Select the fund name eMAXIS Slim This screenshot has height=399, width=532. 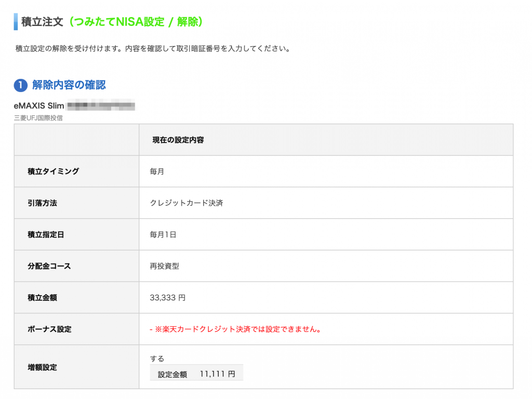click(x=39, y=105)
